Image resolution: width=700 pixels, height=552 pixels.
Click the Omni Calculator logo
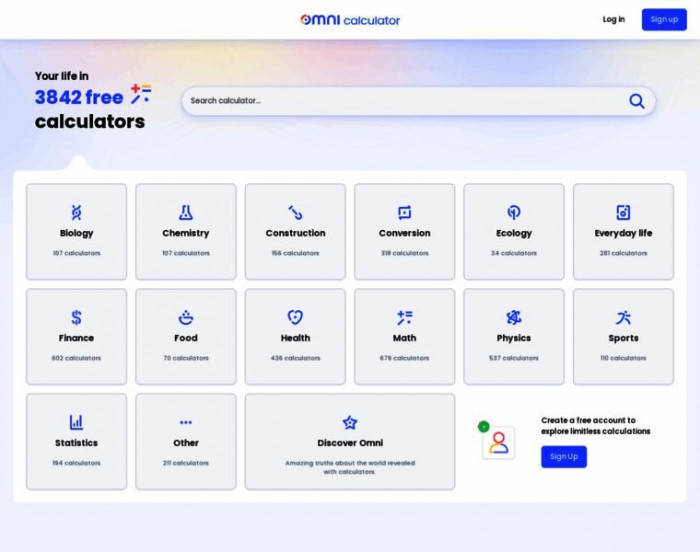tap(350, 20)
